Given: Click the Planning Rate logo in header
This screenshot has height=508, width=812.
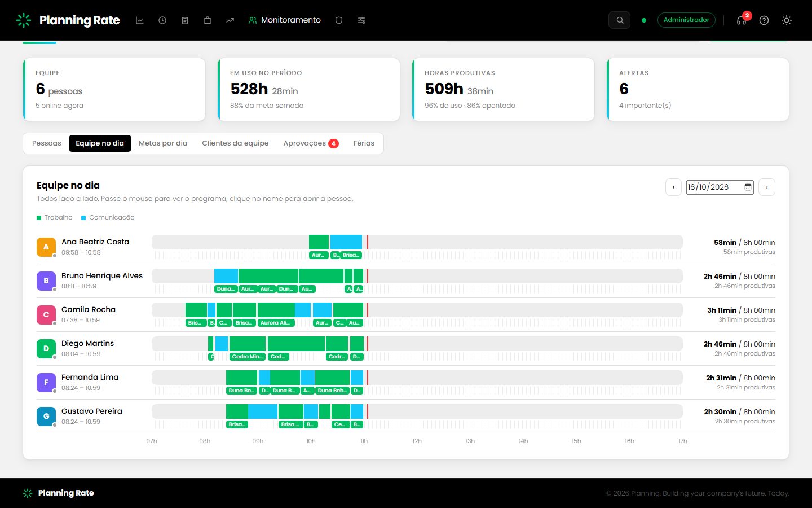Looking at the screenshot, I should [68, 20].
